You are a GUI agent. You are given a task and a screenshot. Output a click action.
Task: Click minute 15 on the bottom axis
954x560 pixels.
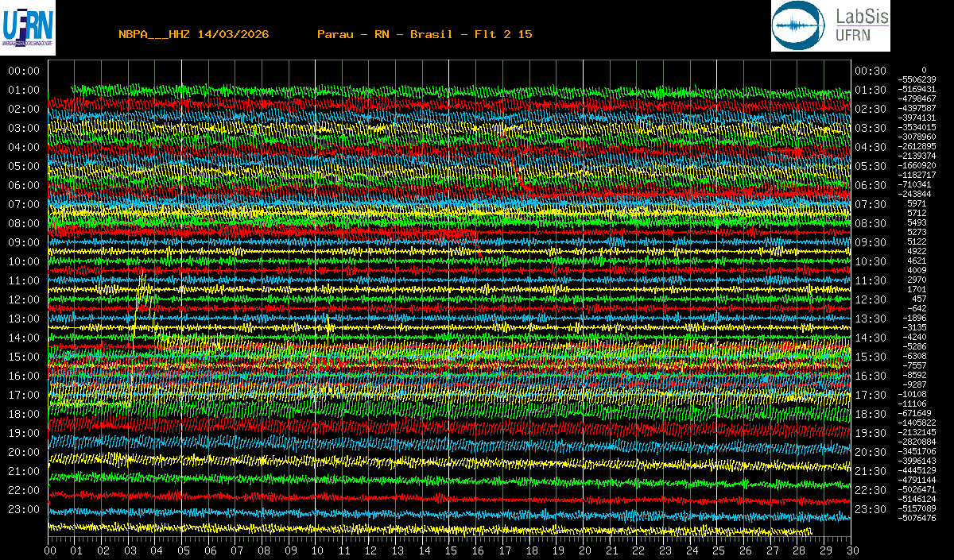tap(451, 550)
